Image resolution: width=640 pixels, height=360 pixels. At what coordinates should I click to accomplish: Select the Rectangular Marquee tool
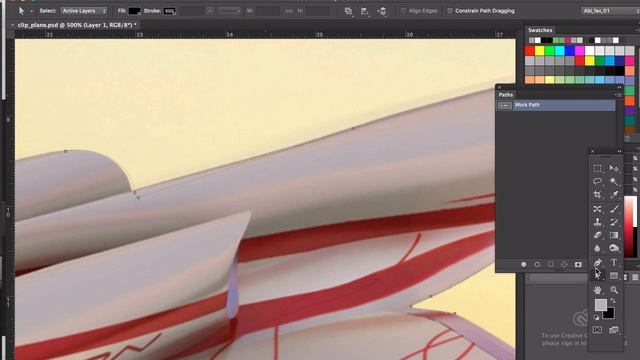point(597,168)
